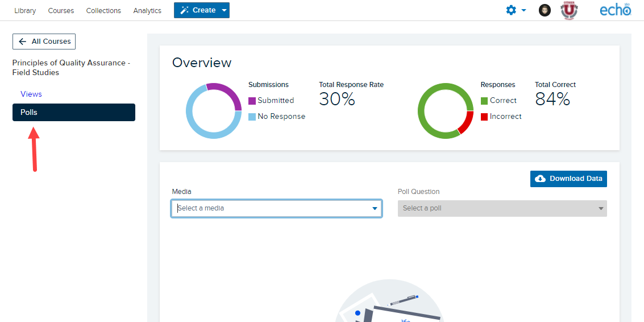This screenshot has width=644, height=322.
Task: Click the red Incorrect legend swatch
Action: point(484,117)
